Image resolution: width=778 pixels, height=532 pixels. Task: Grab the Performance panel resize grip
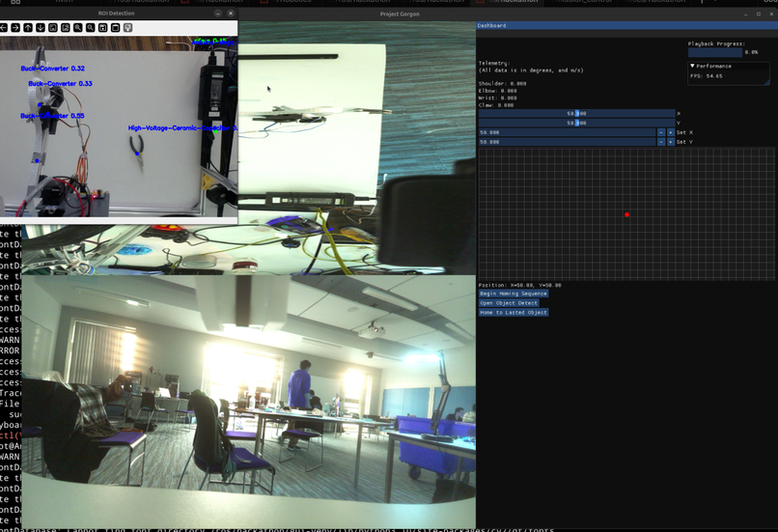[x=766, y=81]
